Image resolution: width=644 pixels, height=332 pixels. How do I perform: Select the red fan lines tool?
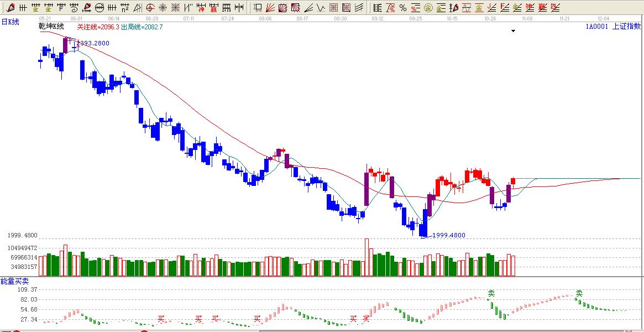point(270,8)
